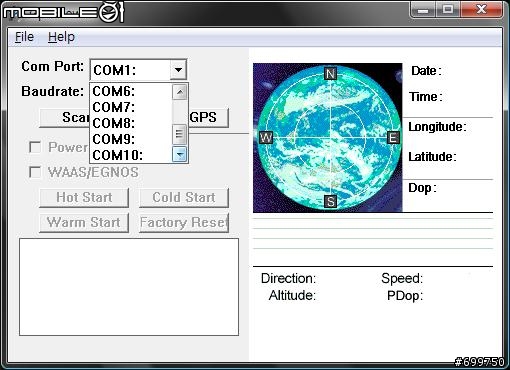
Task: Click the GPS button
Action: (209, 118)
